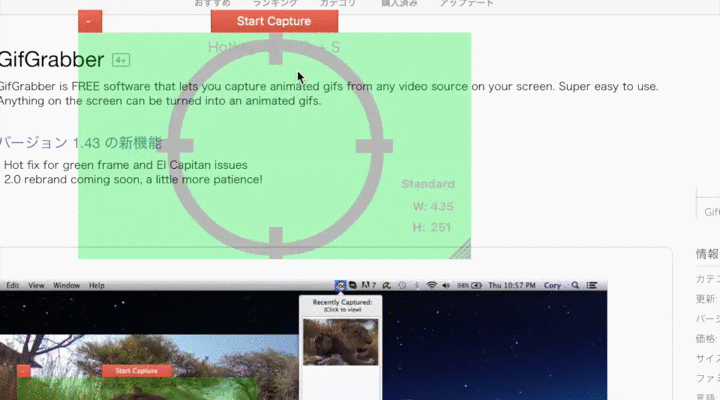Open the カテゴリ tab
Image resolution: width=720 pixels, height=400 pixels.
(x=338, y=3)
